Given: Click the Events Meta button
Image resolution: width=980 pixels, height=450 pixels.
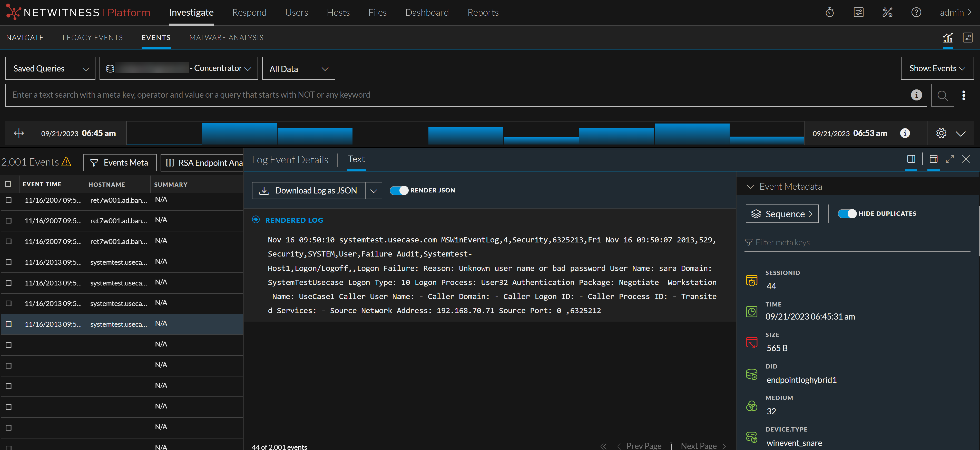Looking at the screenshot, I should 120,163.
